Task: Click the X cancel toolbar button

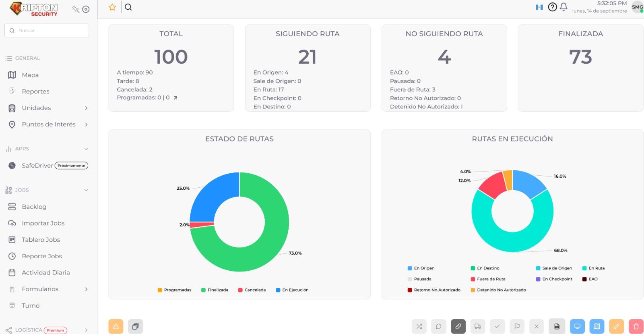Action: click(537, 326)
